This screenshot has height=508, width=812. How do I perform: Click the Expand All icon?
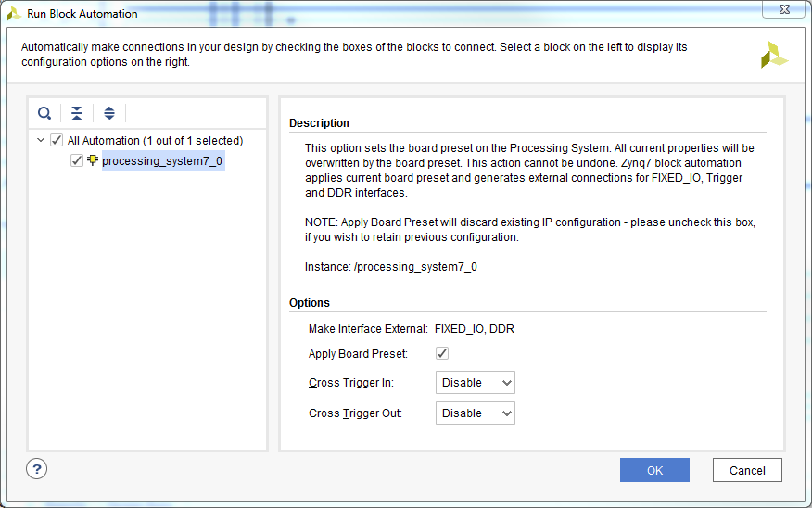108,113
